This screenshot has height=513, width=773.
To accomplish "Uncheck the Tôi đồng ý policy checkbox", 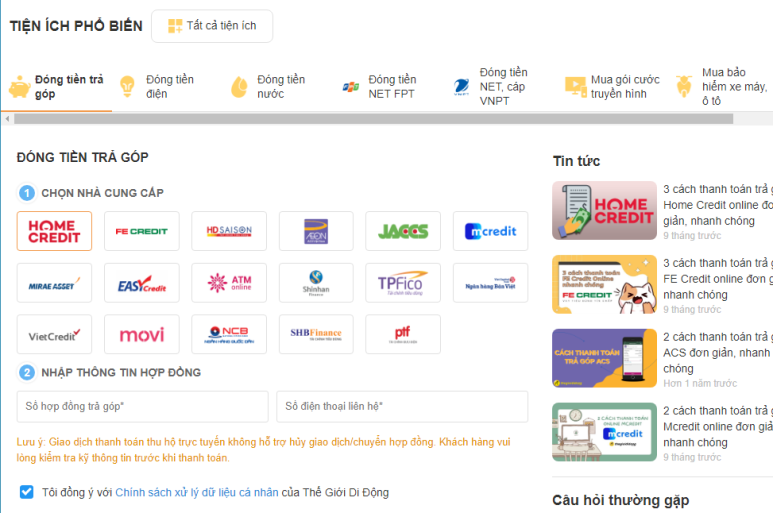I will (x=27, y=492).
